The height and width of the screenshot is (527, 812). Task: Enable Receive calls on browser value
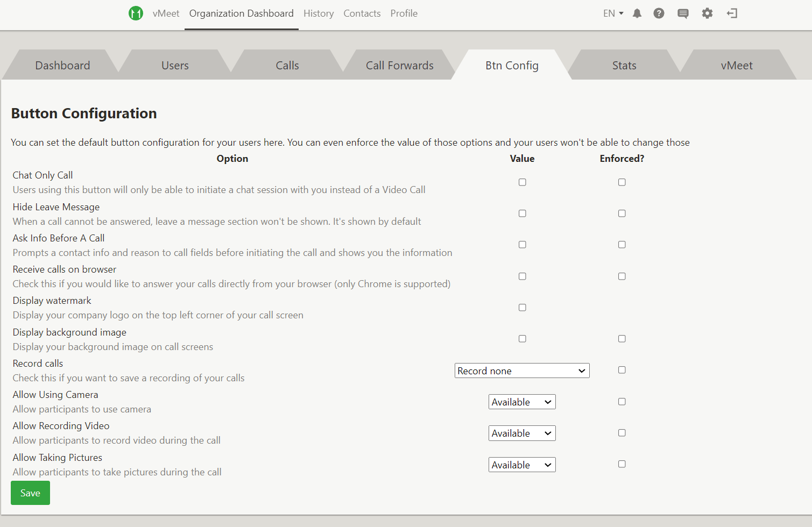point(522,276)
